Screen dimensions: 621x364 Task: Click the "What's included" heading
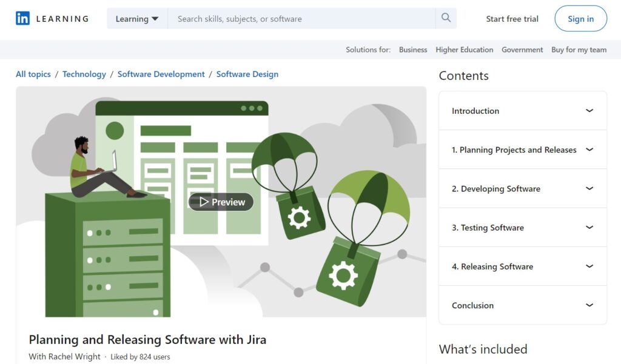click(x=483, y=349)
